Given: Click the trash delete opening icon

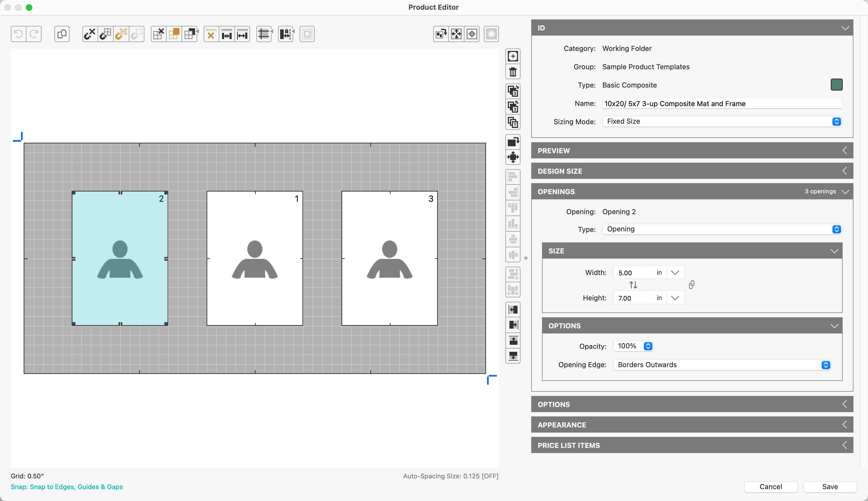Looking at the screenshot, I should point(513,72).
